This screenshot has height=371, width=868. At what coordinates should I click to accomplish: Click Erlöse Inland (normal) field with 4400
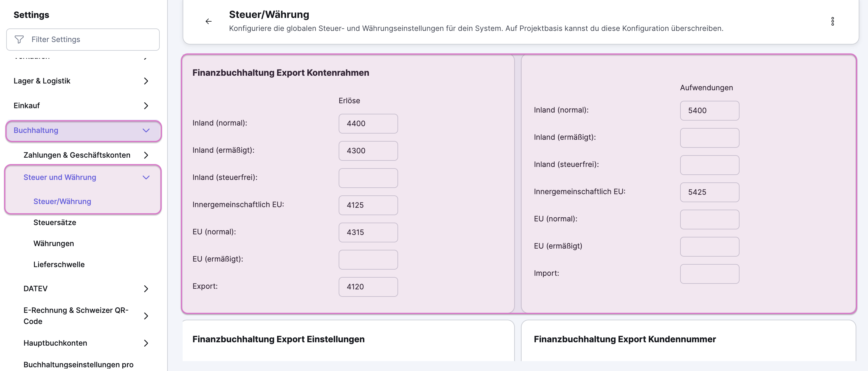(x=368, y=124)
